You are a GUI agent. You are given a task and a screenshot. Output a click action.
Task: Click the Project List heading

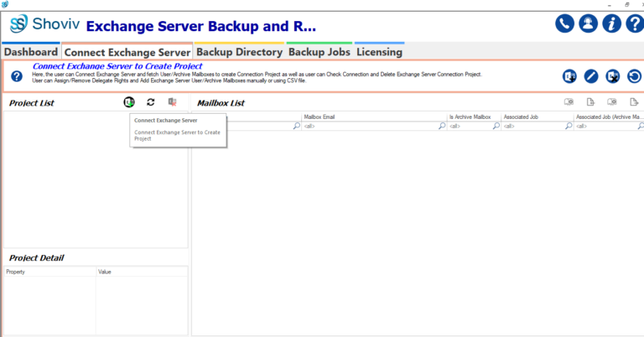pyautogui.click(x=32, y=103)
